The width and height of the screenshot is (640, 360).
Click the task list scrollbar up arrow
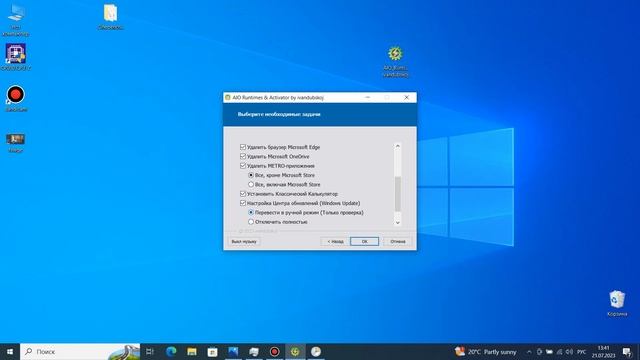[398, 146]
